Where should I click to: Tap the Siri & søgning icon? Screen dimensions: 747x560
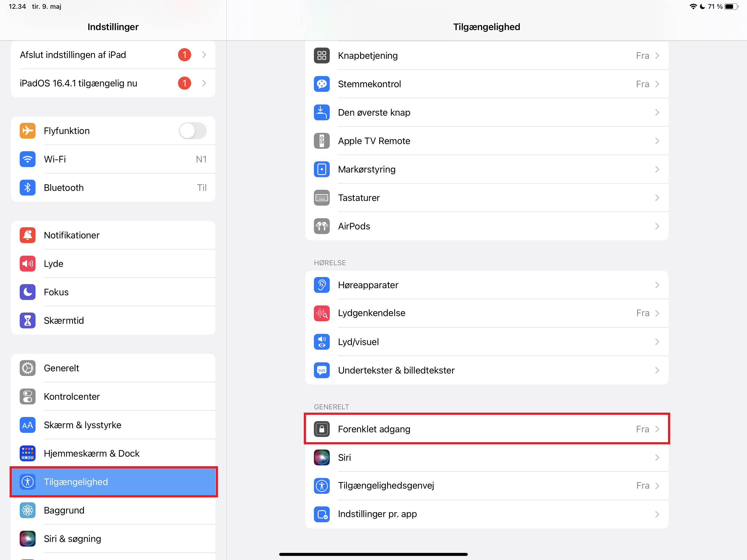(27, 538)
